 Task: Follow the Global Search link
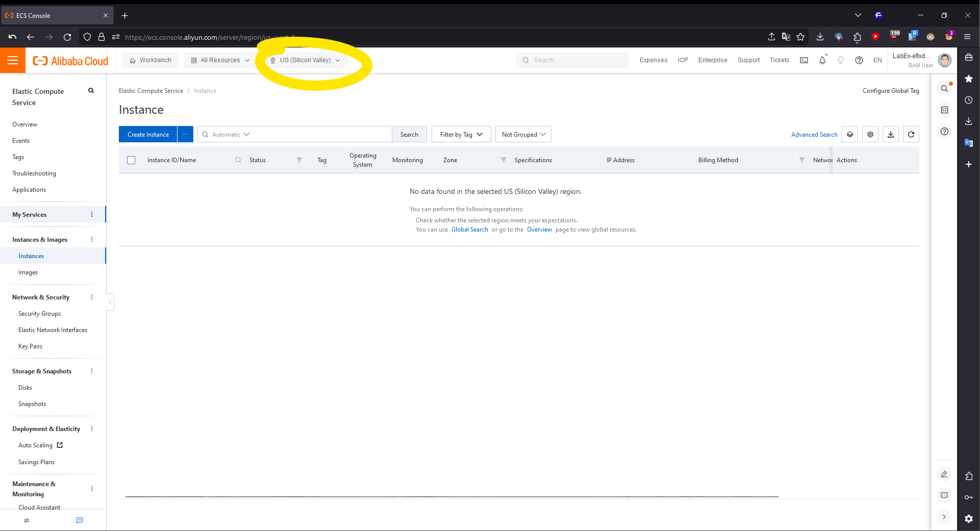coord(469,230)
